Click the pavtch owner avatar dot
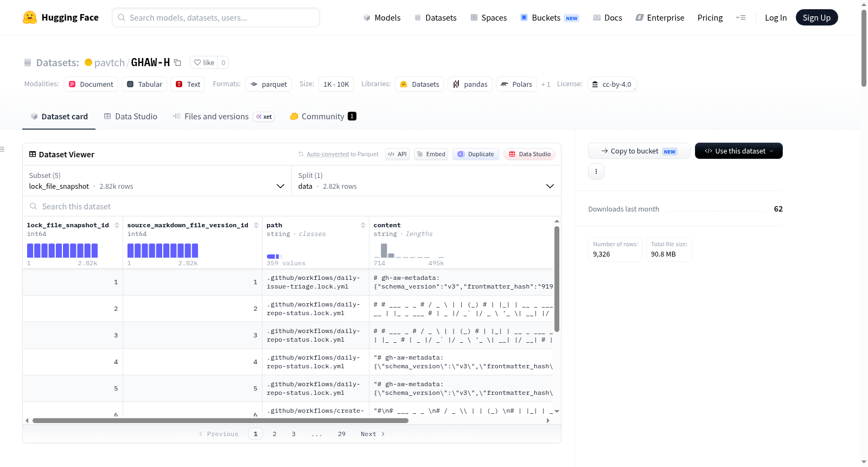This screenshot has height=467, width=868. [88, 62]
